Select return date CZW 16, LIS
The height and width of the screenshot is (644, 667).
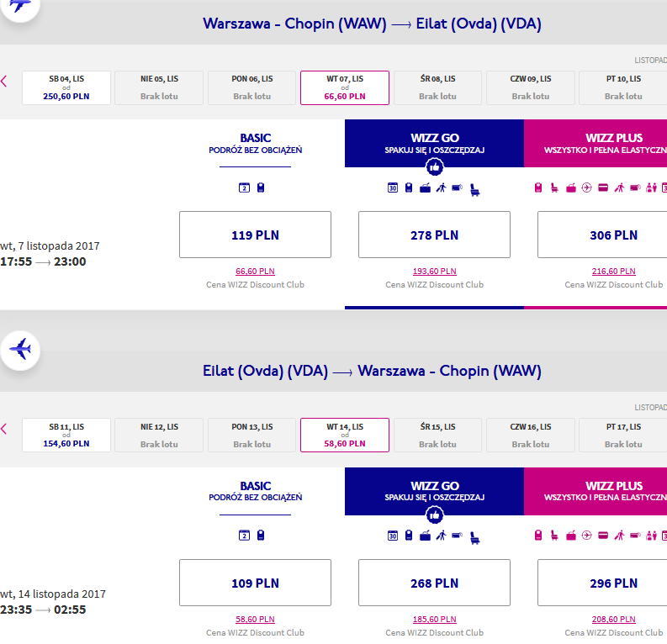pyautogui.click(x=531, y=435)
